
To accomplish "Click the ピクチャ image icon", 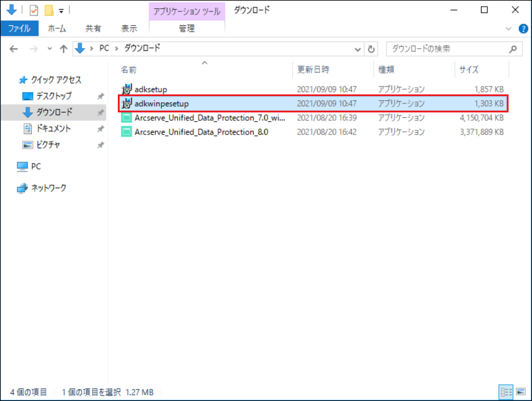I will [x=28, y=145].
